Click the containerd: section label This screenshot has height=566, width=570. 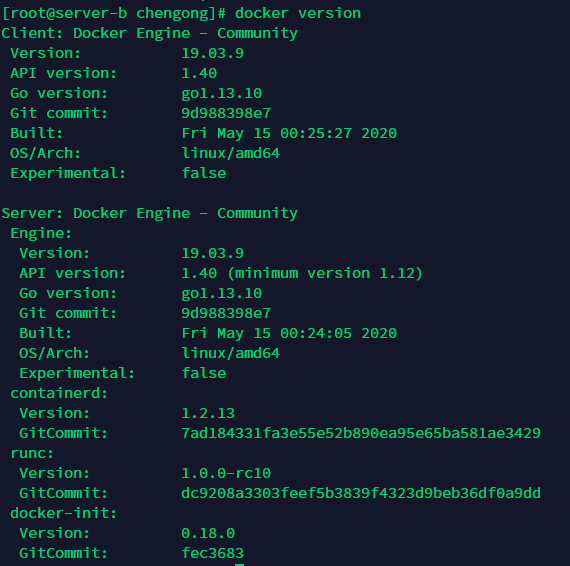(x=59, y=393)
